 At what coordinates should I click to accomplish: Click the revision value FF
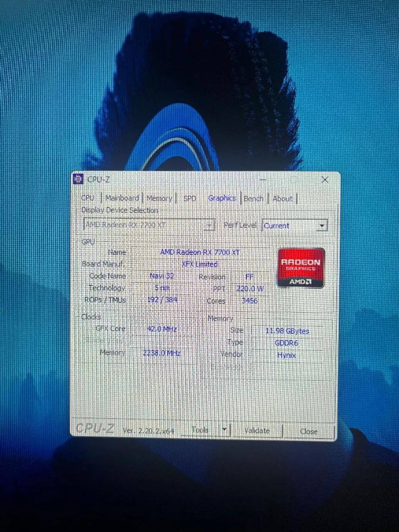point(249,276)
